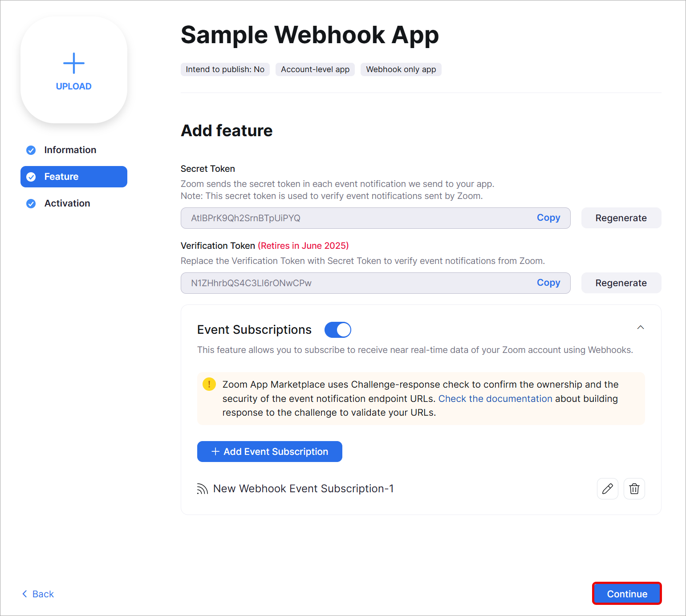
Task: Click the back chevron arrow near Back
Action: point(25,593)
